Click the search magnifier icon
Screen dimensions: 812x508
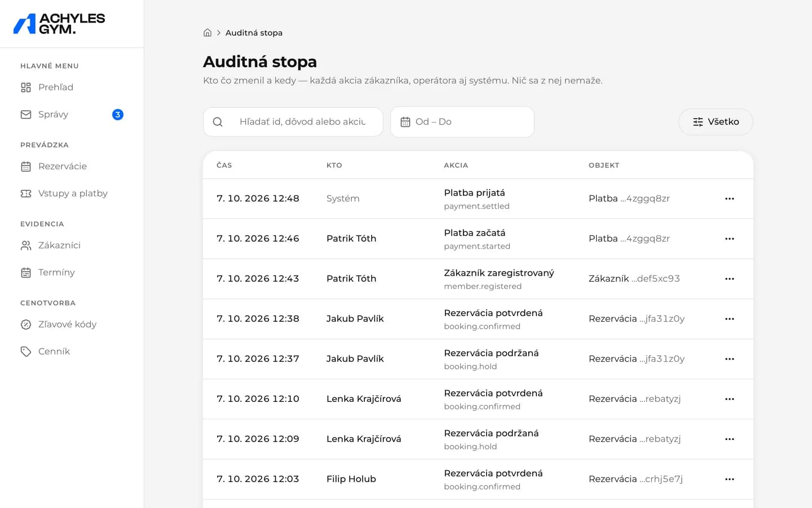tap(218, 122)
